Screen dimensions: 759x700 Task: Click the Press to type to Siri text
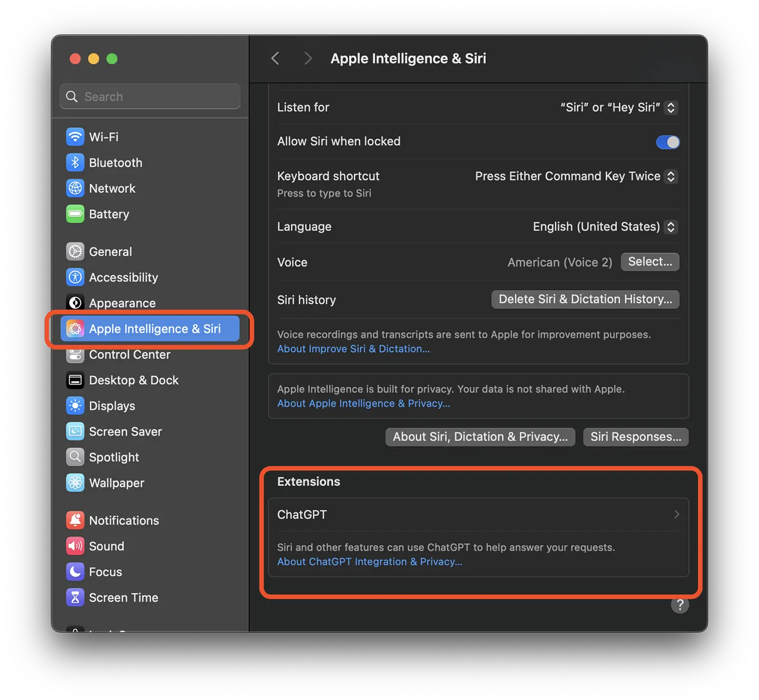click(324, 193)
